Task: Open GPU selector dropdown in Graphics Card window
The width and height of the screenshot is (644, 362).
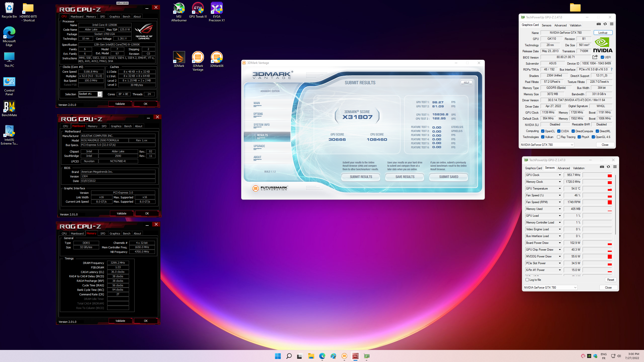Action: [x=547, y=145]
